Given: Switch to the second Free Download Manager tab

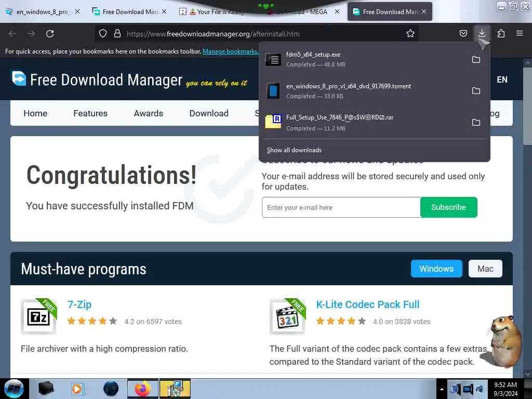Looking at the screenshot, I should click(x=130, y=11).
